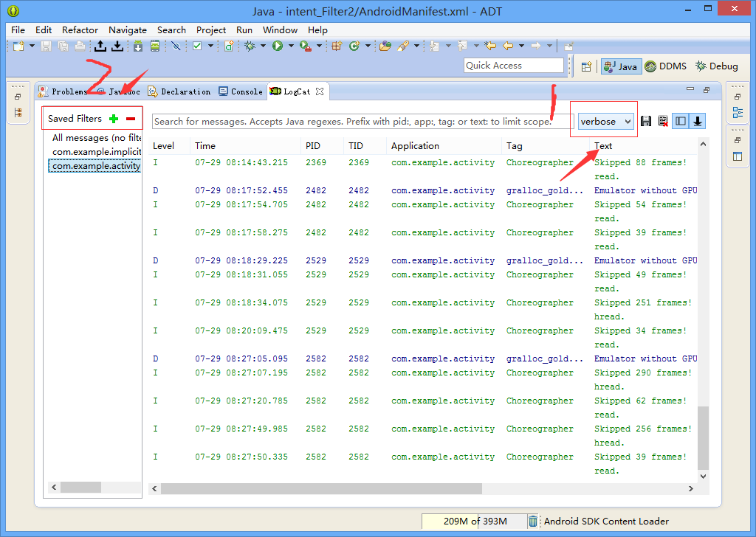Click the New wizard toolbar icon
Image resolution: width=756 pixels, height=537 pixels.
tap(18, 46)
